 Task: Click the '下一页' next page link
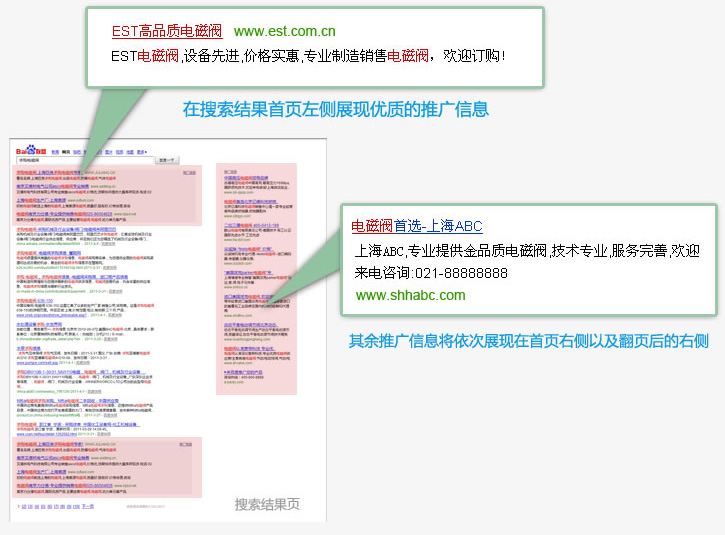point(88,506)
